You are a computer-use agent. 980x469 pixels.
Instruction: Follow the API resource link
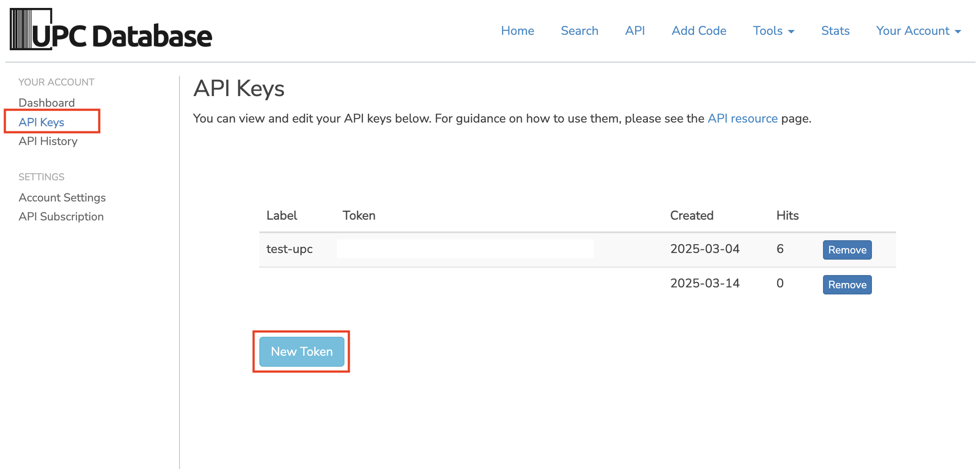coord(743,119)
